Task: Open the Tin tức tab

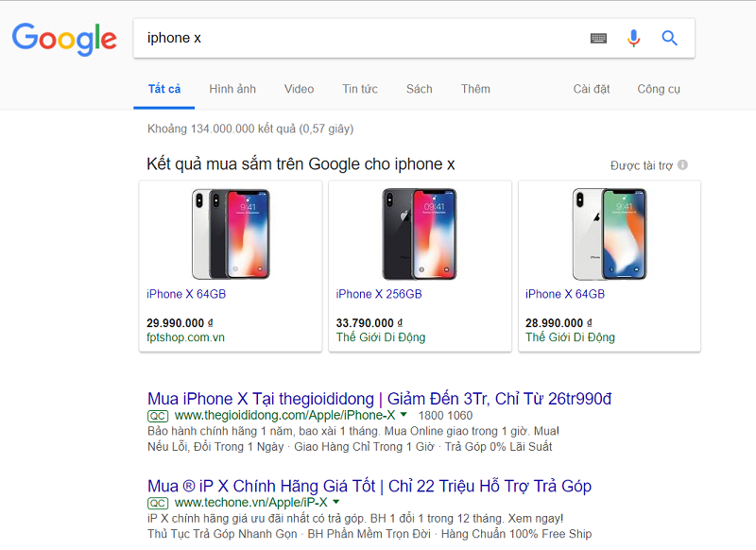Action: pos(360,89)
